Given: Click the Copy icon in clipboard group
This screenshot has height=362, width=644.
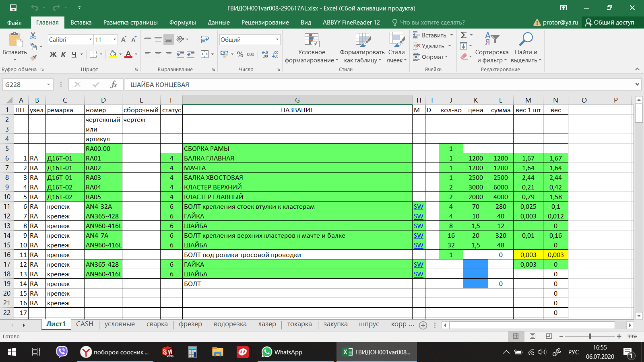Looking at the screenshot, I should pos(33,47).
